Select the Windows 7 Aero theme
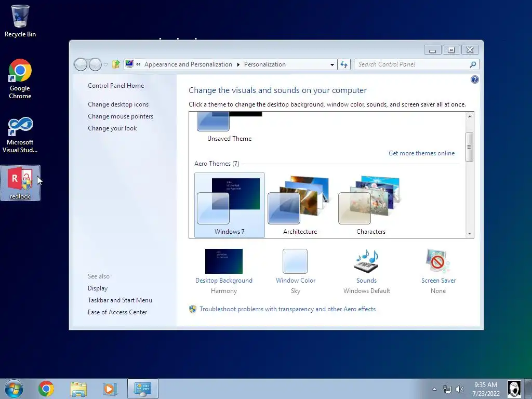532x399 pixels. 229,205
